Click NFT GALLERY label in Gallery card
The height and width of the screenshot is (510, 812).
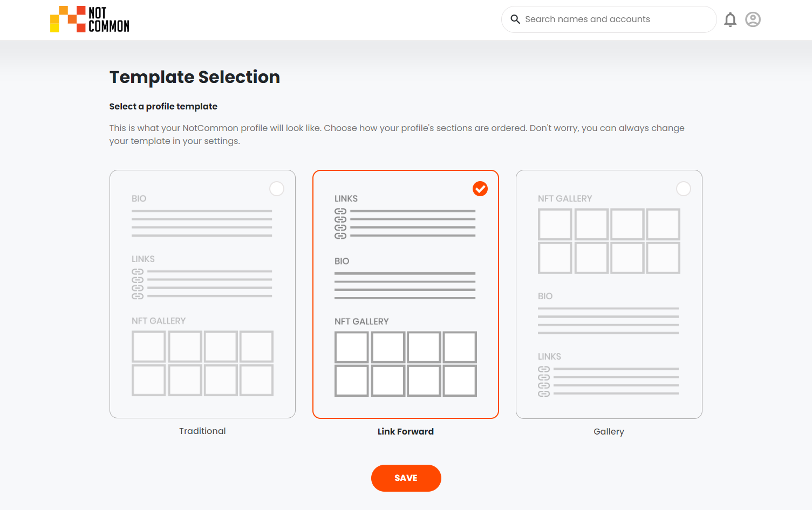tap(565, 198)
